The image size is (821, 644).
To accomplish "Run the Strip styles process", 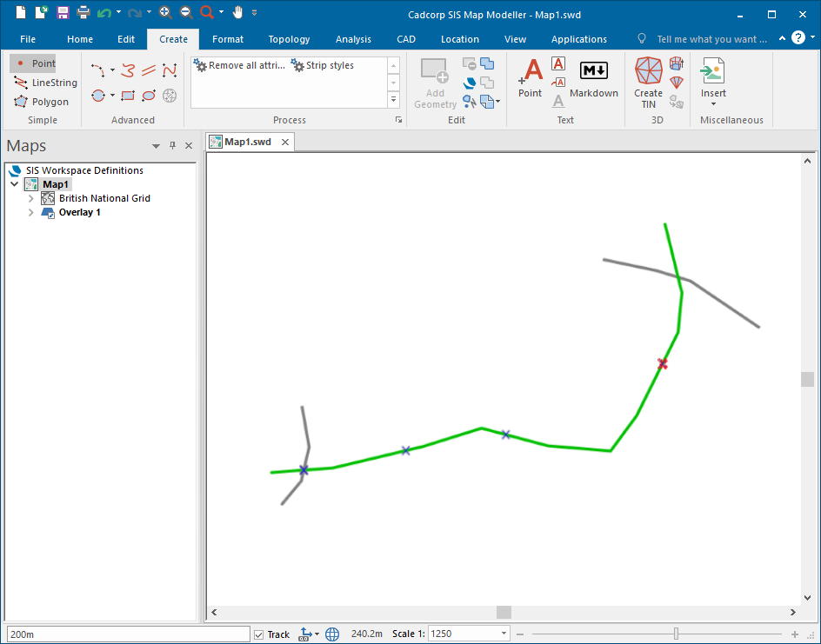I will tap(321, 64).
